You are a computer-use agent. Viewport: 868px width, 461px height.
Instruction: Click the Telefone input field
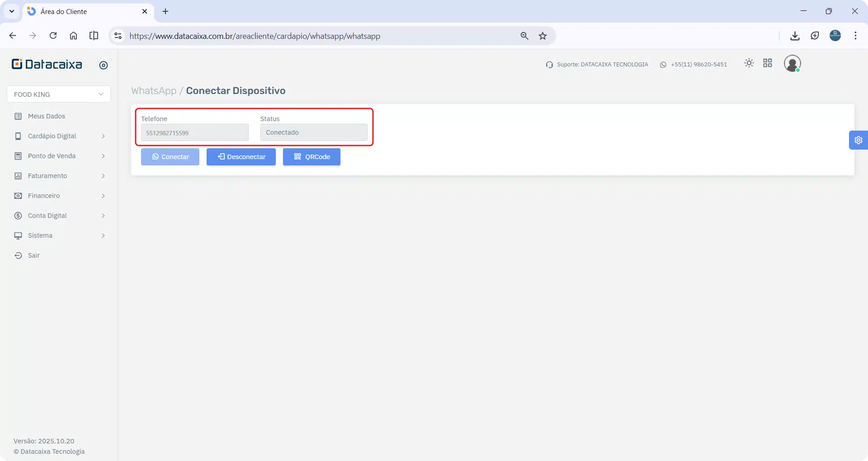tap(195, 133)
